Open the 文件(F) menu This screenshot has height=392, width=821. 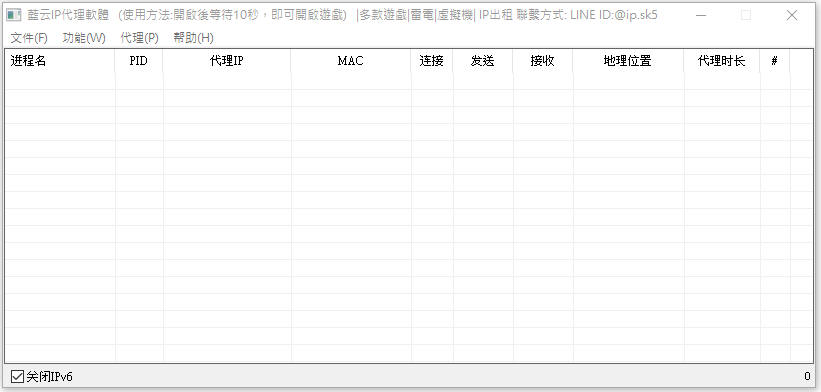point(29,38)
